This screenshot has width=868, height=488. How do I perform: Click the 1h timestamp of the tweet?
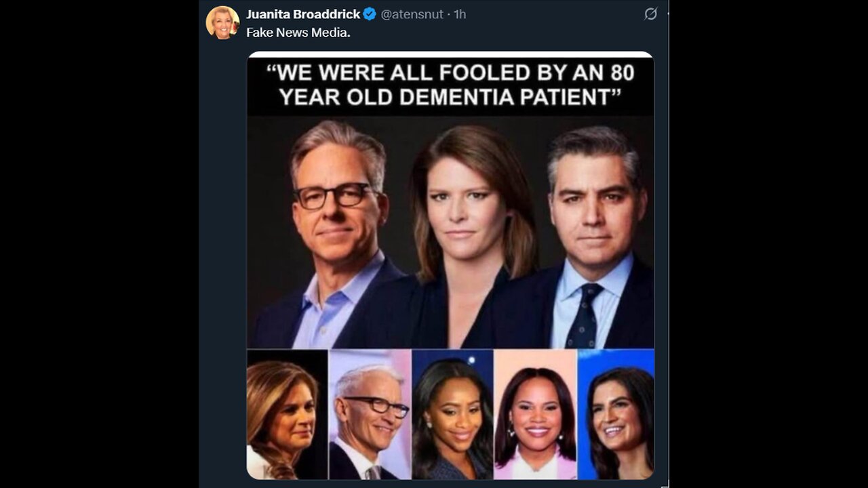click(460, 14)
